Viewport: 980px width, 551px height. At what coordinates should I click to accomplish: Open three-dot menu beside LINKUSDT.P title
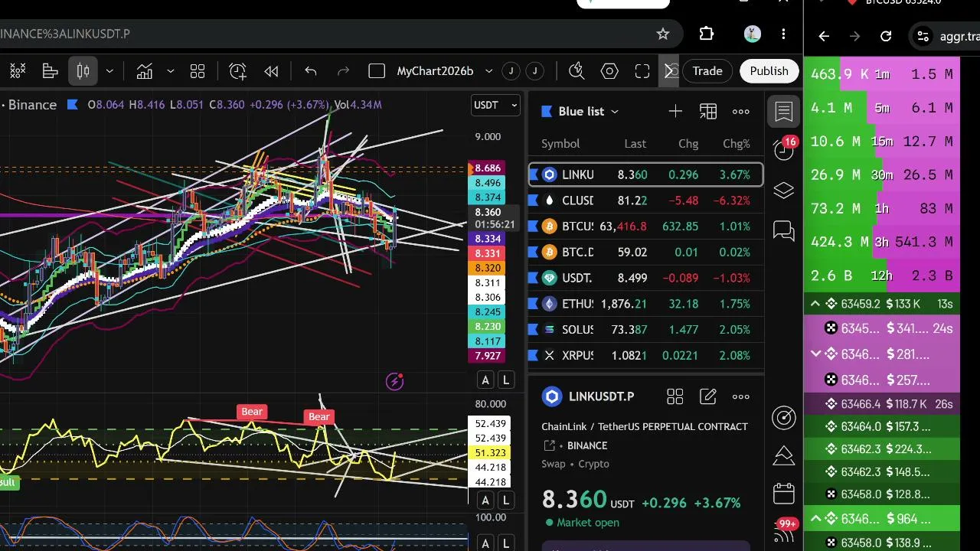pos(741,396)
